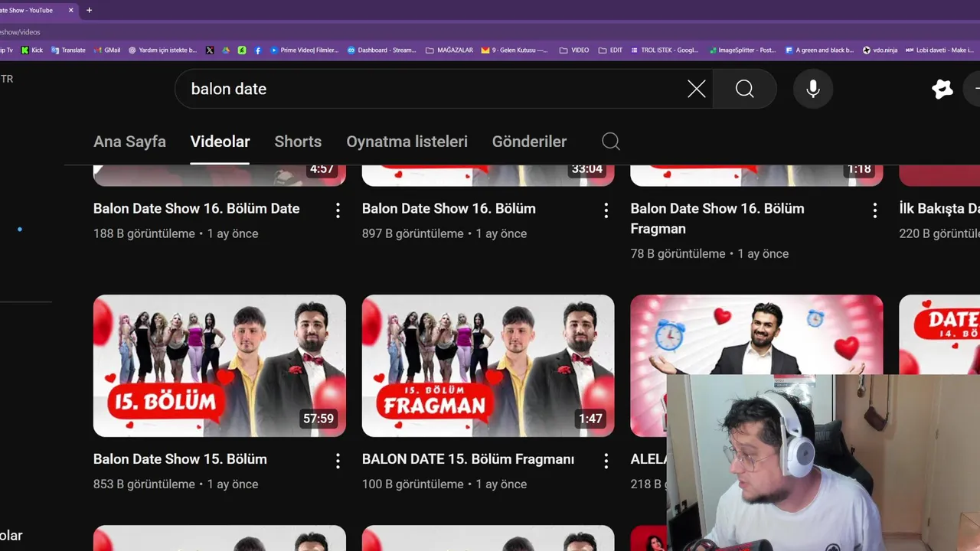Open the GMail bookmark

[x=107, y=50]
